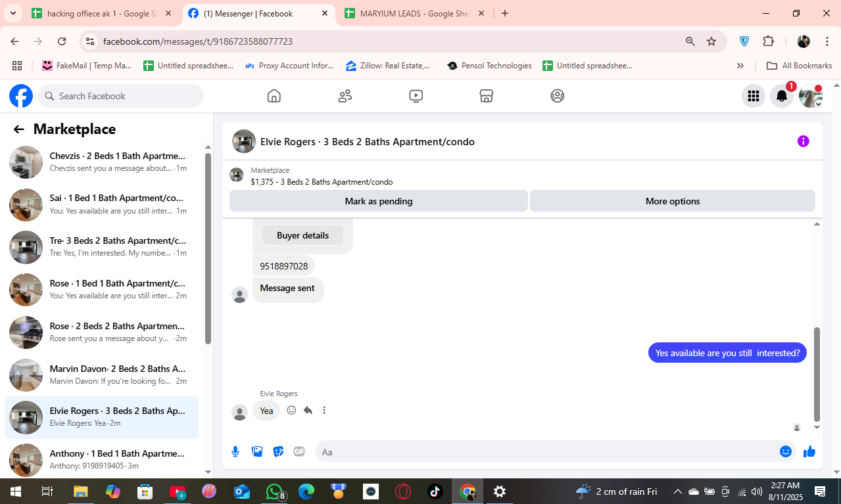Open Sai 1 Bed 1 Bath conversation
Image resolution: width=841 pixels, height=504 pixels.
tap(102, 204)
